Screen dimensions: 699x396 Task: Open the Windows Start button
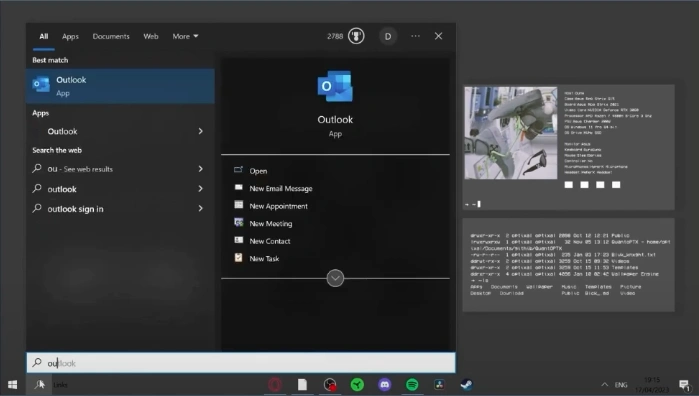click(13, 384)
